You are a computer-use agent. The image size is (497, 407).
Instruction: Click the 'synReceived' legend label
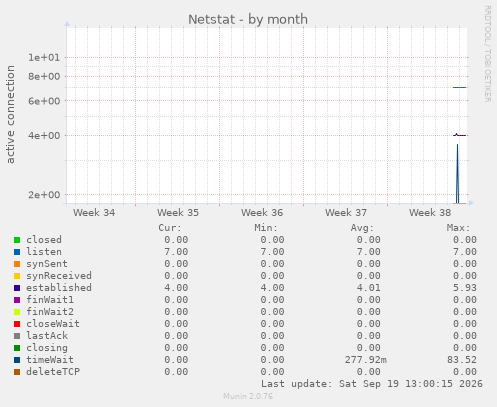[x=59, y=276]
